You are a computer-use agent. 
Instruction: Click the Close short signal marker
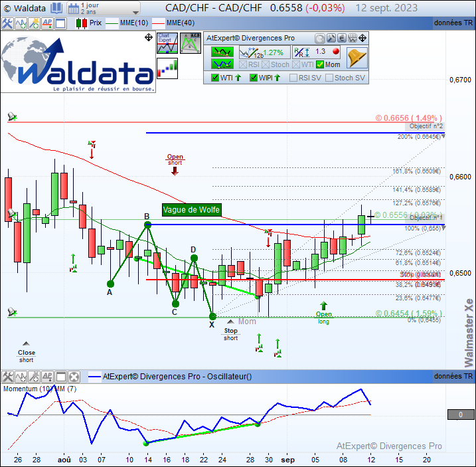(x=27, y=353)
